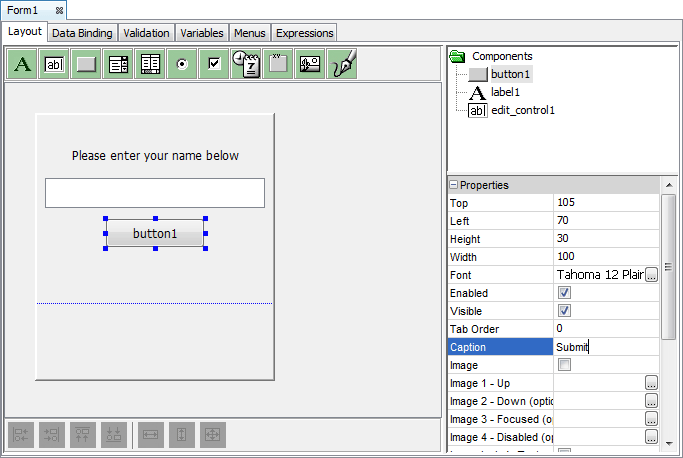Open Font chooser via ellipsis button
This screenshot has height=458, width=683.
point(651,275)
